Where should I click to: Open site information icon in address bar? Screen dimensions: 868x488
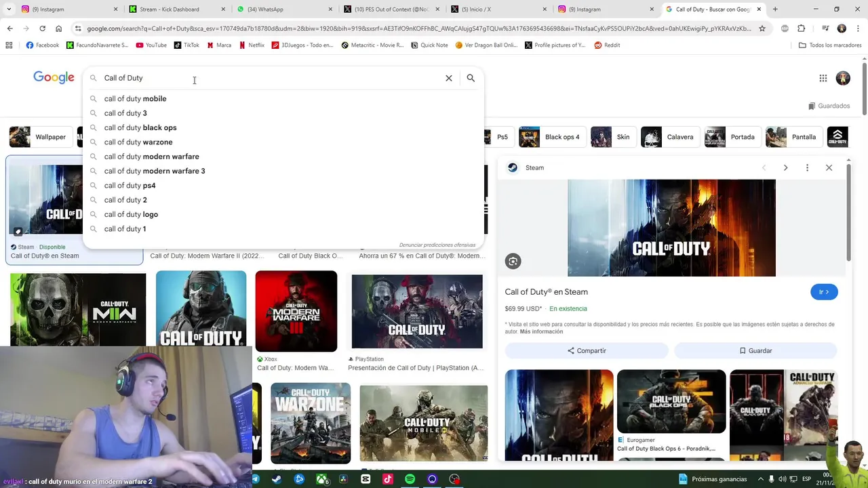78,28
